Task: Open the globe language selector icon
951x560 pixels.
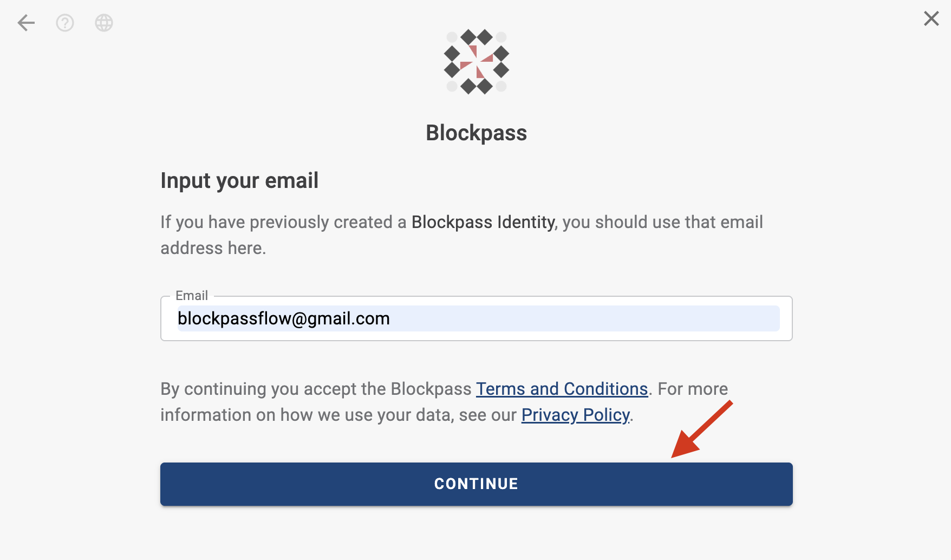Action: (x=104, y=23)
